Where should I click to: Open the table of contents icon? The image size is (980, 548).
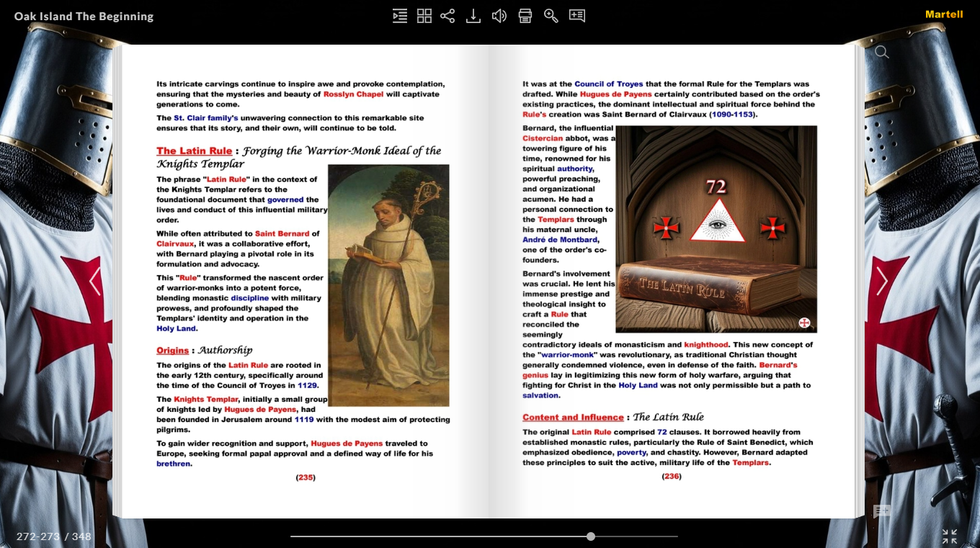point(400,16)
